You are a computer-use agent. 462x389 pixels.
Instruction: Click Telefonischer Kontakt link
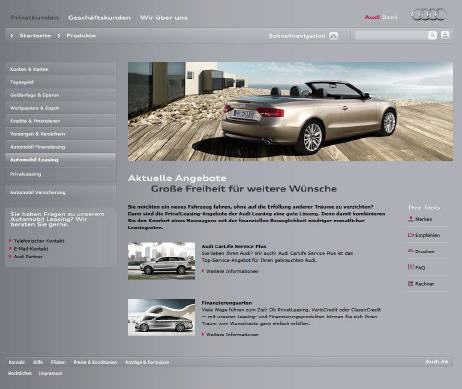39,241
